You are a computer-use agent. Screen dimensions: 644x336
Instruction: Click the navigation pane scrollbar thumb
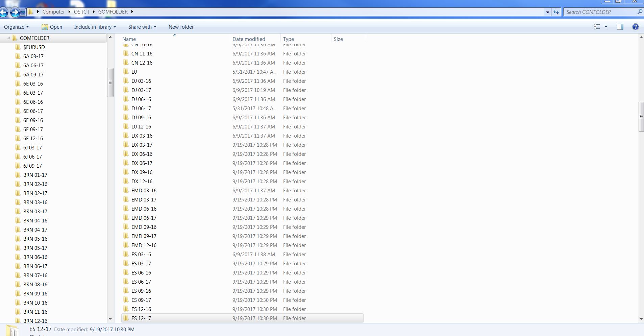click(x=110, y=82)
